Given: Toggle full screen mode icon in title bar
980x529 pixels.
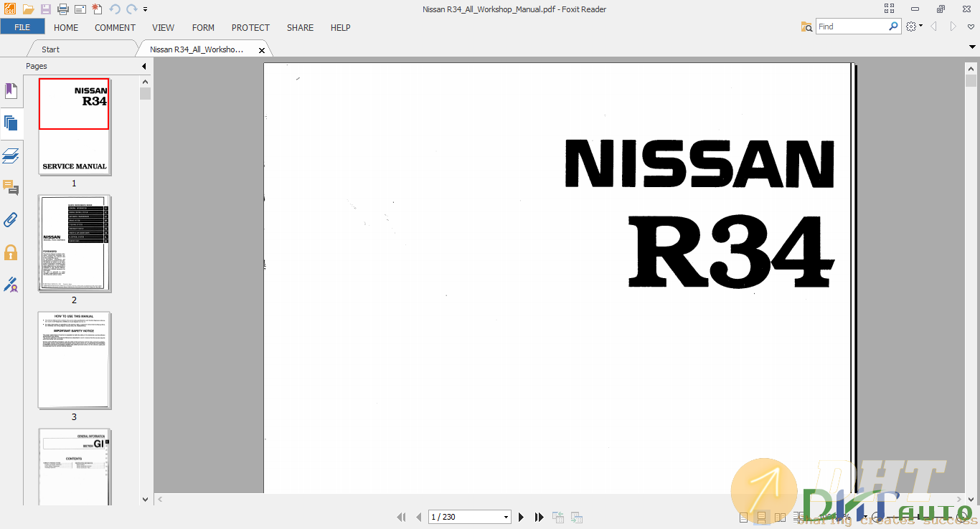Looking at the screenshot, I should click(890, 9).
